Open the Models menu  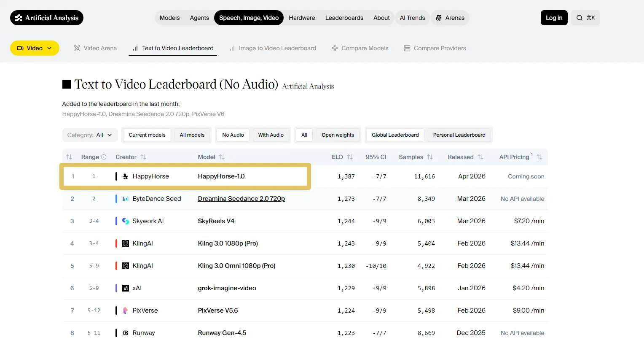click(170, 18)
